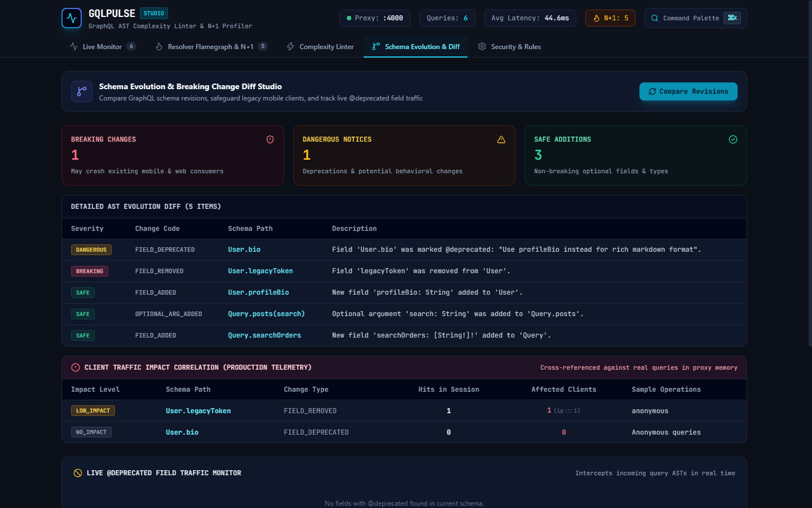Click the Proxy :4000 status indicator

pos(375,18)
